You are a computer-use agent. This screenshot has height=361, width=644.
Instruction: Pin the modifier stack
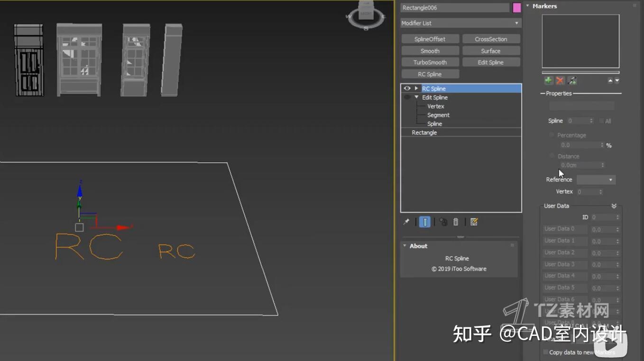tap(406, 222)
